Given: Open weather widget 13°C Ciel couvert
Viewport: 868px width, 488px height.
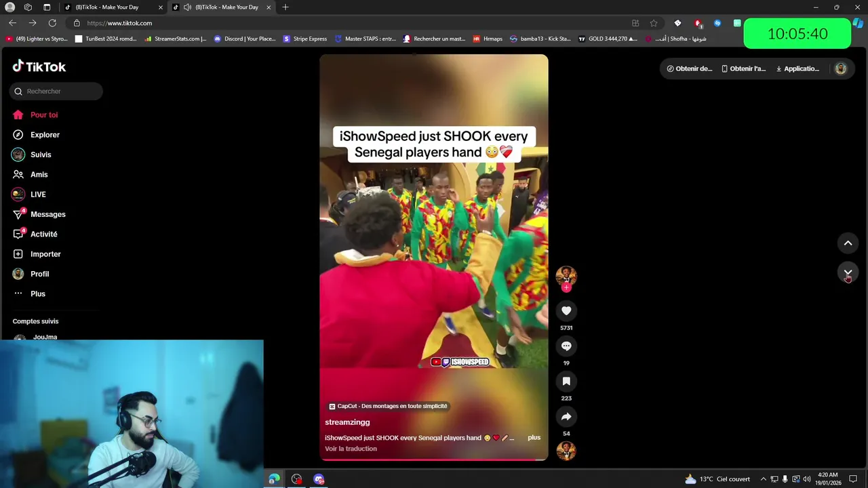Looking at the screenshot, I should [x=717, y=479].
